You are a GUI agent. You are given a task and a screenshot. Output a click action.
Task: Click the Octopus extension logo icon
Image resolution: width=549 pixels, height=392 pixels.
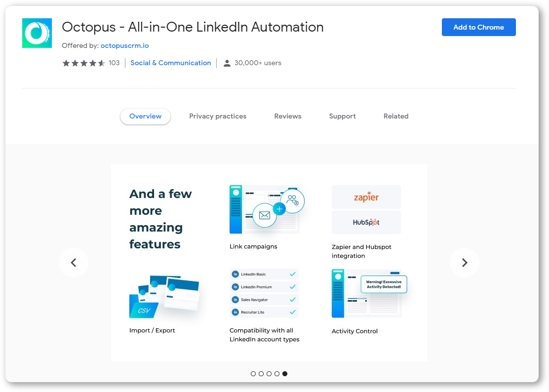coord(37,33)
